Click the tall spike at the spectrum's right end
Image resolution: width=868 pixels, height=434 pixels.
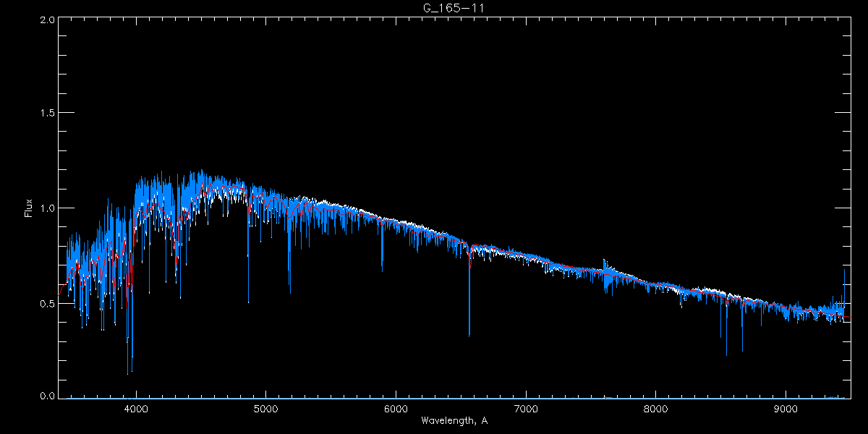point(844,271)
